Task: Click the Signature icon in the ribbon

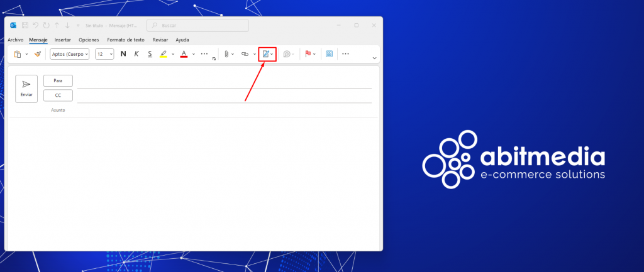Action: 265,54
